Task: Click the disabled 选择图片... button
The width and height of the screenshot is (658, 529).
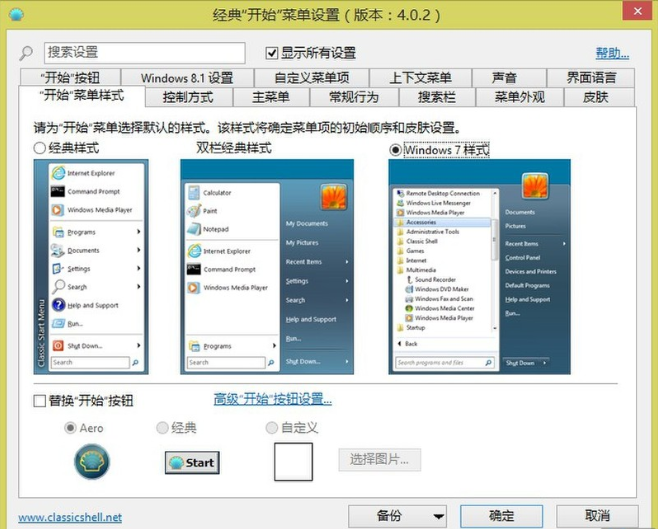Action: tap(380, 460)
